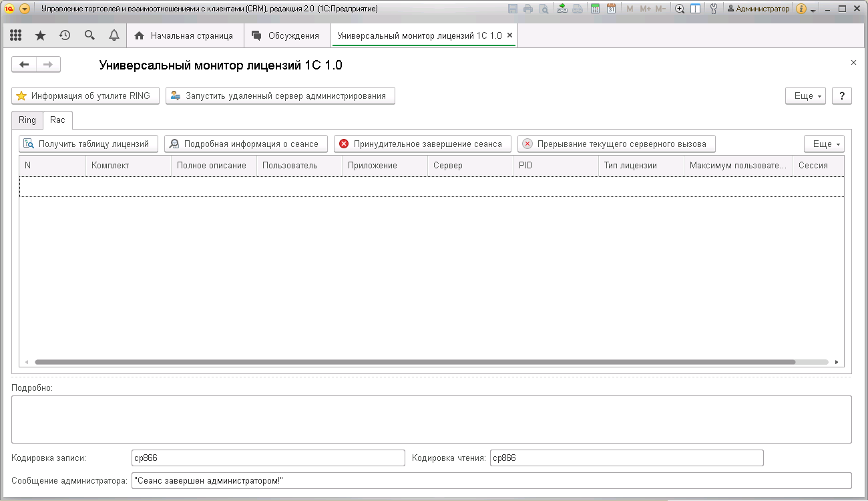Open the search magnifier icon in panel
Image resolution: width=868 pixels, height=501 pixels.
click(89, 35)
